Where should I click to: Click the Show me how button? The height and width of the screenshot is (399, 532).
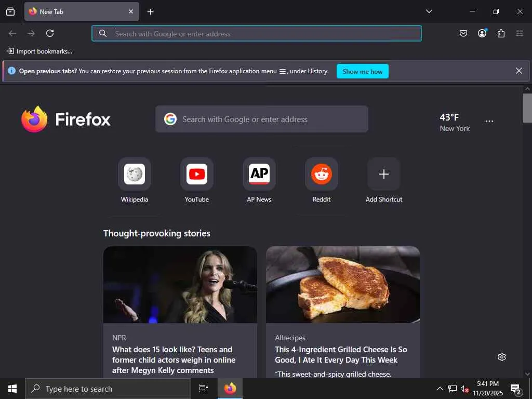click(362, 71)
